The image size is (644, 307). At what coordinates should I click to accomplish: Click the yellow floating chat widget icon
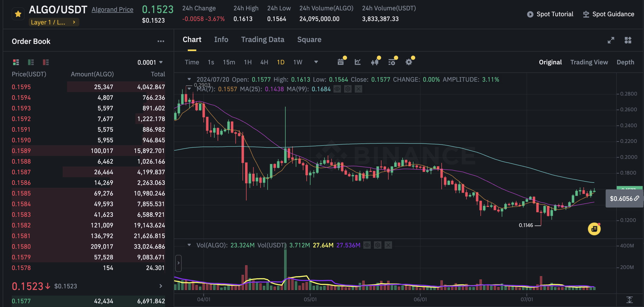click(x=594, y=229)
